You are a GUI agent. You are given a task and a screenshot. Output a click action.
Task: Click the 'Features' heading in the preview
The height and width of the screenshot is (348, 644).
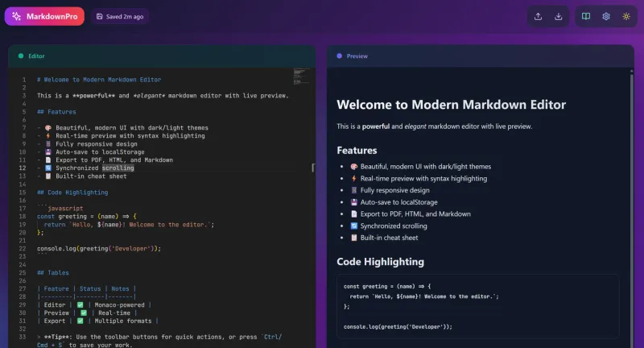click(x=357, y=151)
